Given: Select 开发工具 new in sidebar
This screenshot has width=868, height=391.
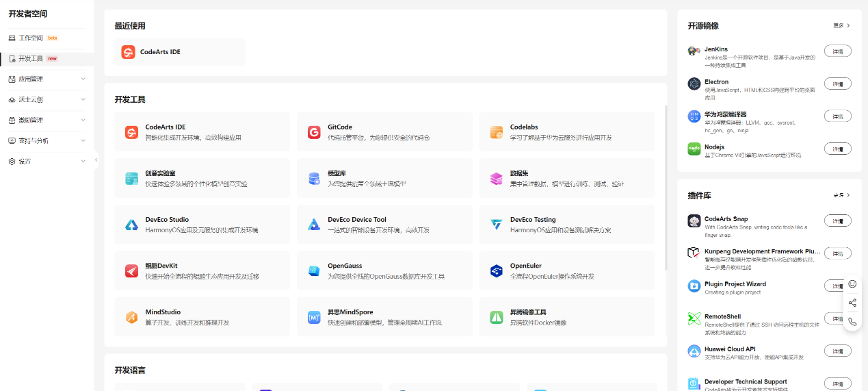Looking at the screenshot, I should tap(47, 58).
